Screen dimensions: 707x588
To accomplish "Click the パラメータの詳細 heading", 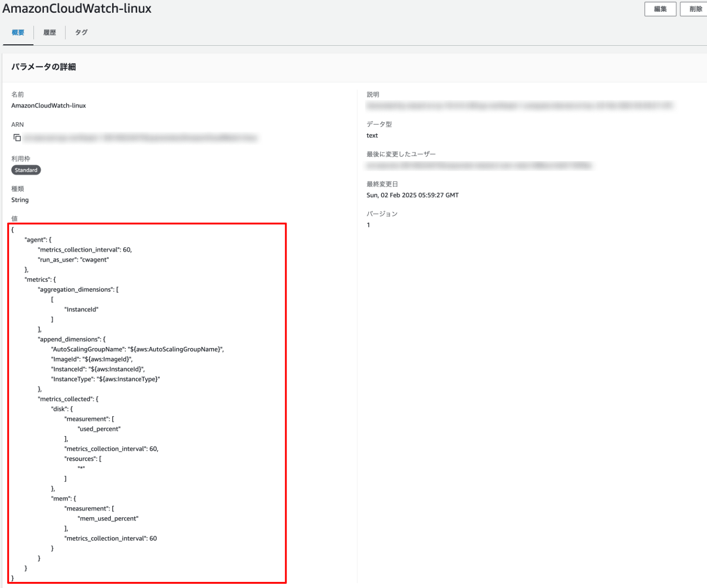I will coord(43,67).
